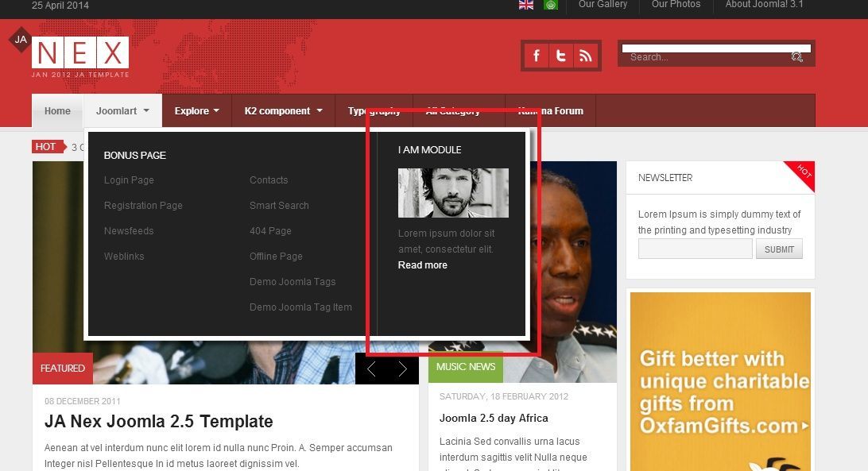Click the FEATURED label
Screen dimensions: 868x471
63,369
